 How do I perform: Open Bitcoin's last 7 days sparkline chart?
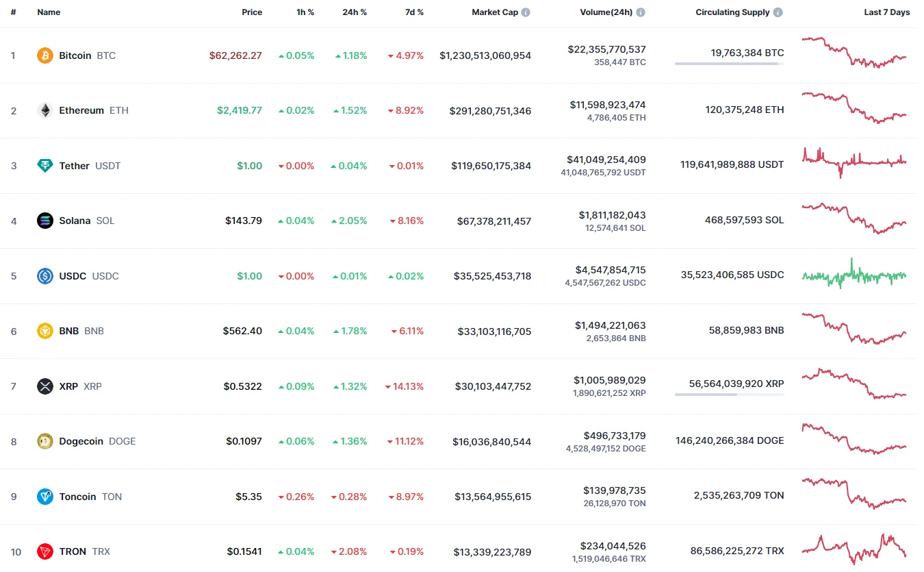854,53
